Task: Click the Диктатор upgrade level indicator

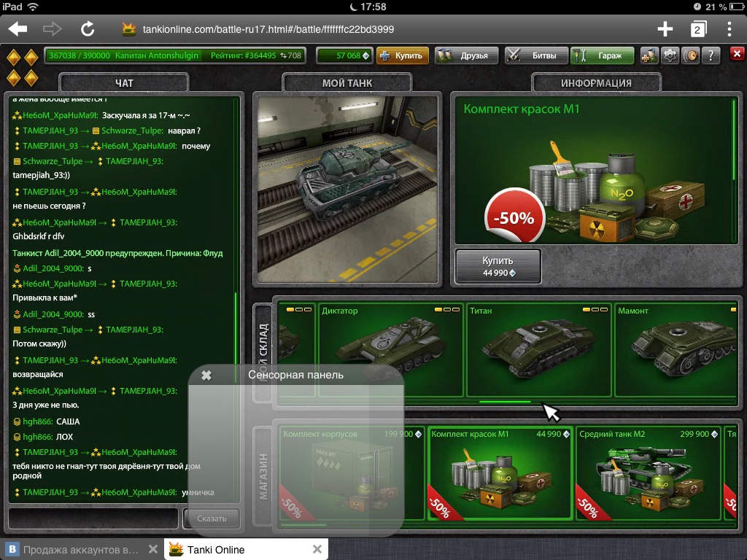Action: (447, 309)
